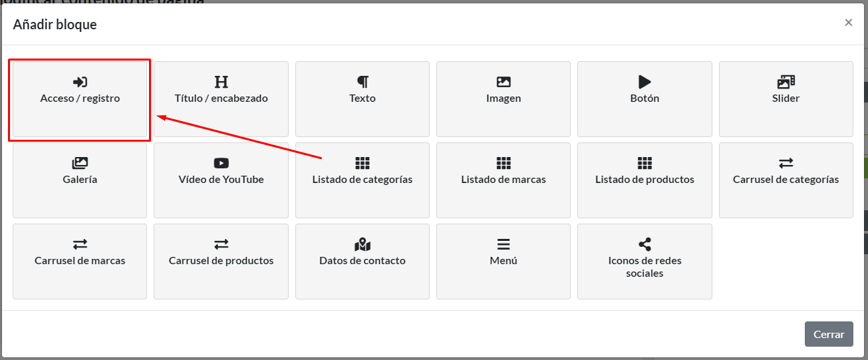The image size is (868, 360).
Task: Choose the Carrusel de productos block
Action: click(221, 261)
